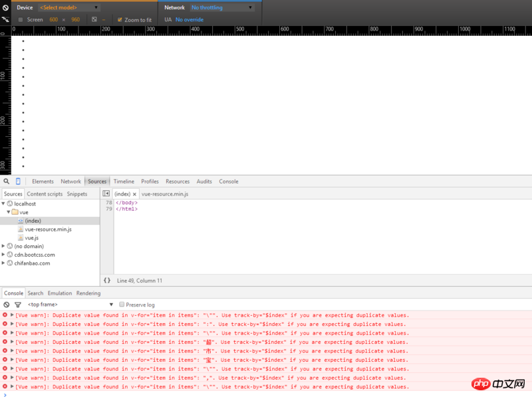The width and height of the screenshot is (532, 397).
Task: Uncheck the Zoom to fit checkbox
Action: point(120,20)
